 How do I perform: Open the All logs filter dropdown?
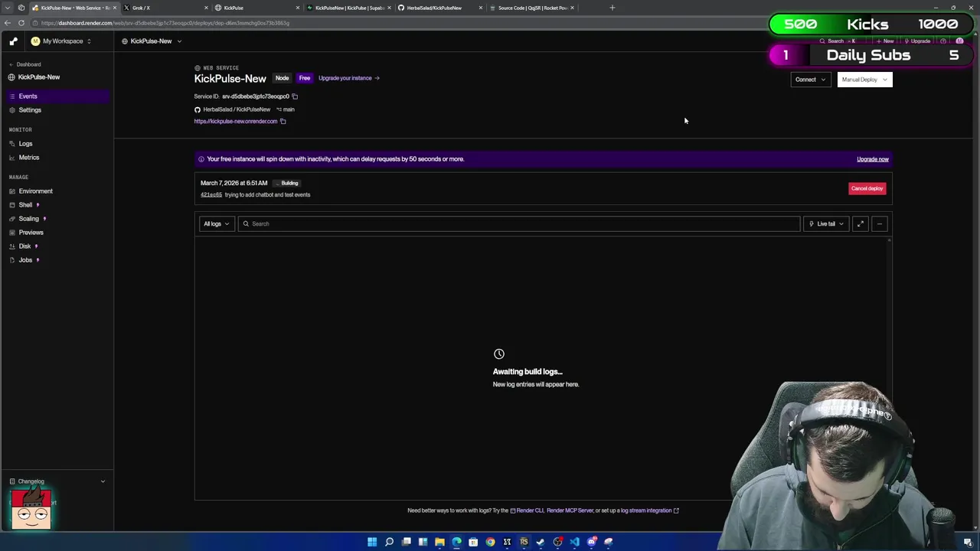pyautogui.click(x=216, y=223)
